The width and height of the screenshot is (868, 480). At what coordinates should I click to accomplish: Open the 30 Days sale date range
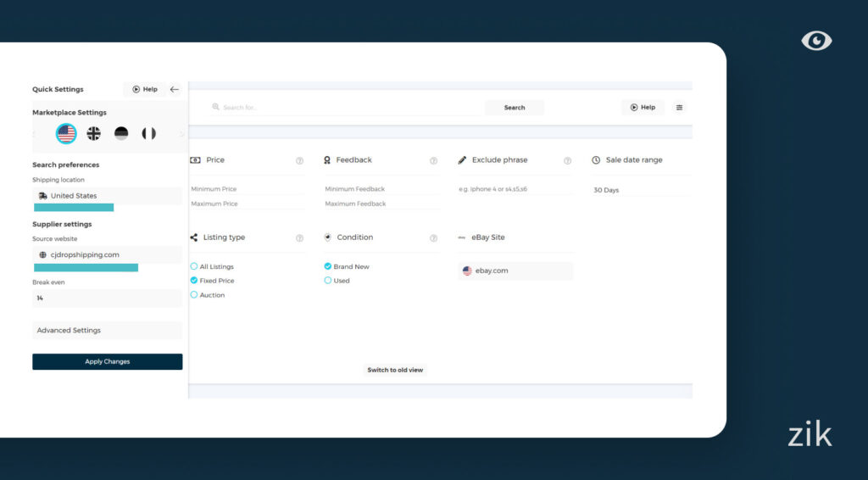tap(640, 190)
